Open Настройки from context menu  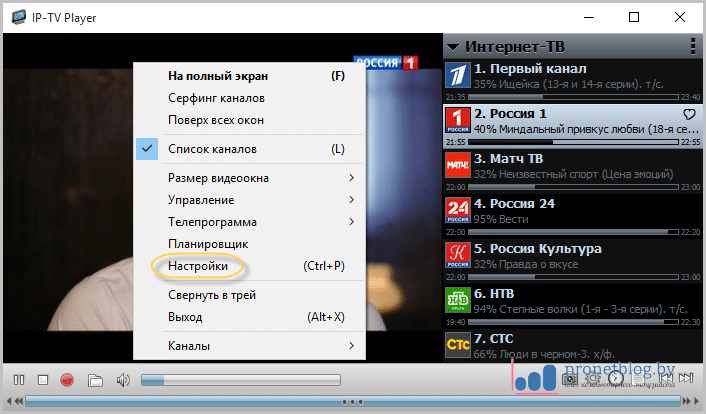point(249,266)
